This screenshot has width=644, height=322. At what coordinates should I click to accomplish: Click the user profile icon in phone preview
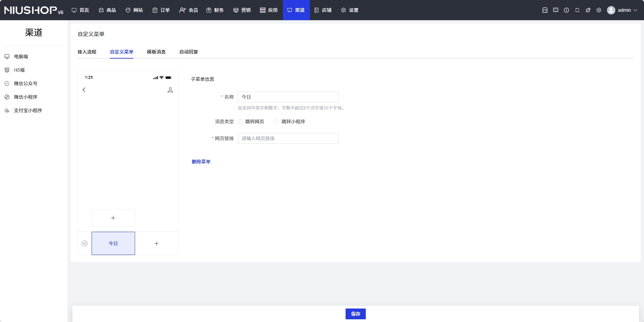pos(170,90)
